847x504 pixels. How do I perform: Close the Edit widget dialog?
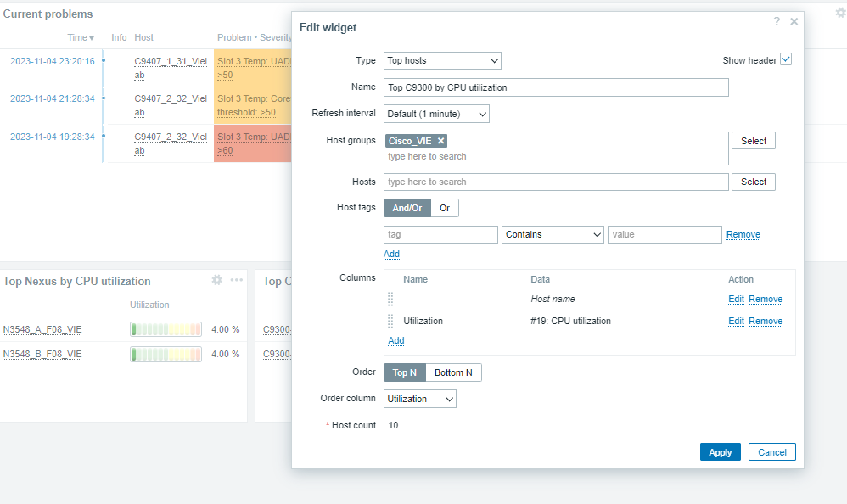click(794, 21)
